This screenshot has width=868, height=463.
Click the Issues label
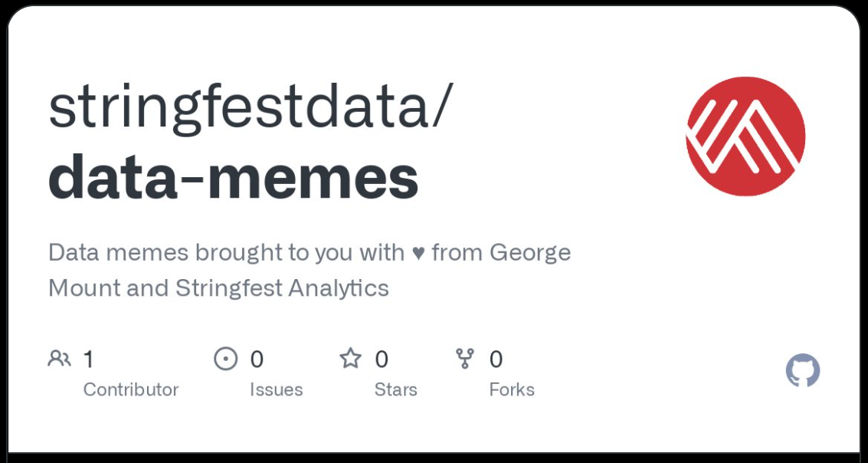pyautogui.click(x=276, y=389)
